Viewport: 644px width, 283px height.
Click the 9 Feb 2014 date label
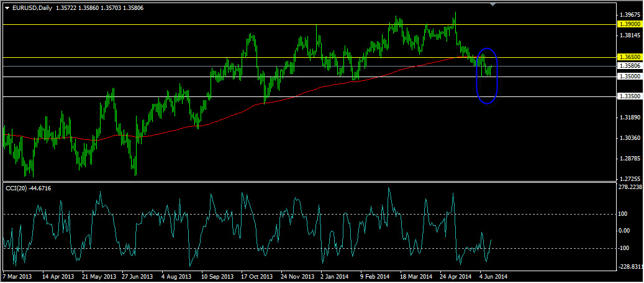(375, 277)
